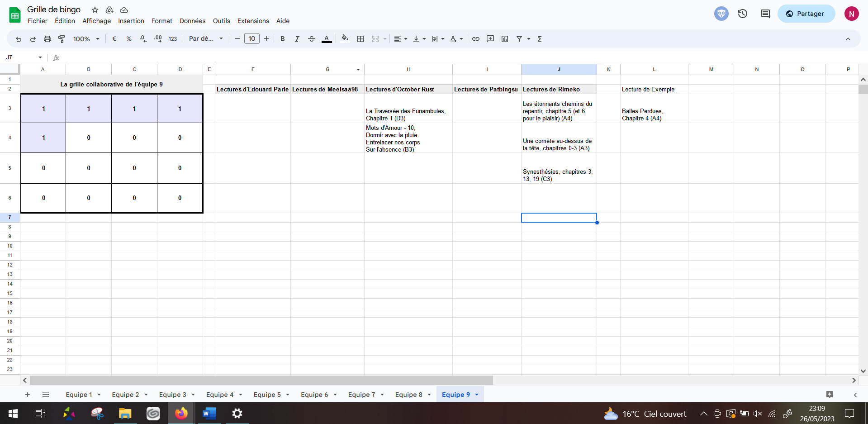Apply percent format
868x424 pixels.
129,39
